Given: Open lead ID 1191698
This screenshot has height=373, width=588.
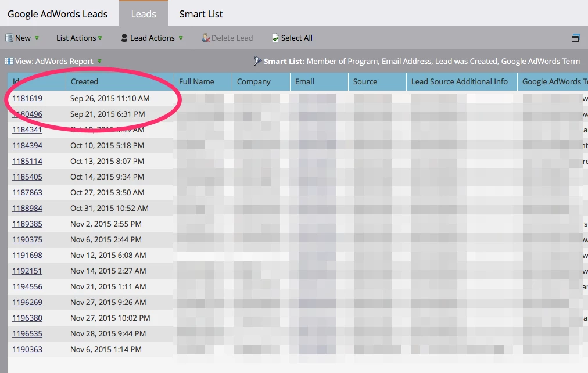Looking at the screenshot, I should click(27, 256).
